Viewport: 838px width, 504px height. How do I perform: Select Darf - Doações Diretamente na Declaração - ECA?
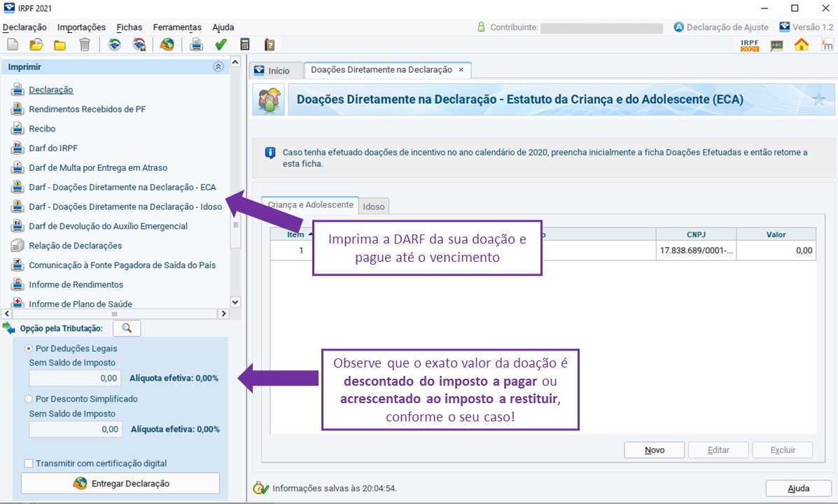123,187
